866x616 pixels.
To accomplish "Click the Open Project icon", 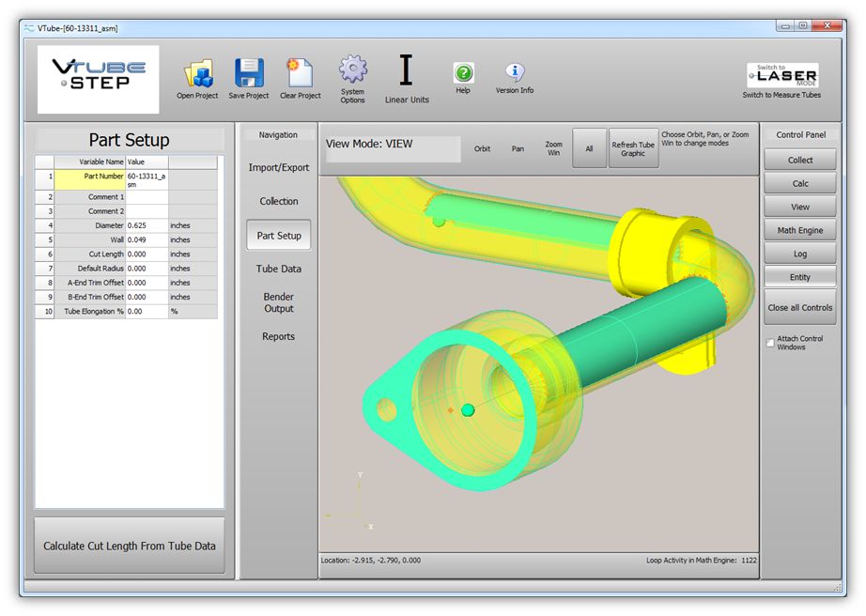I will click(x=198, y=73).
